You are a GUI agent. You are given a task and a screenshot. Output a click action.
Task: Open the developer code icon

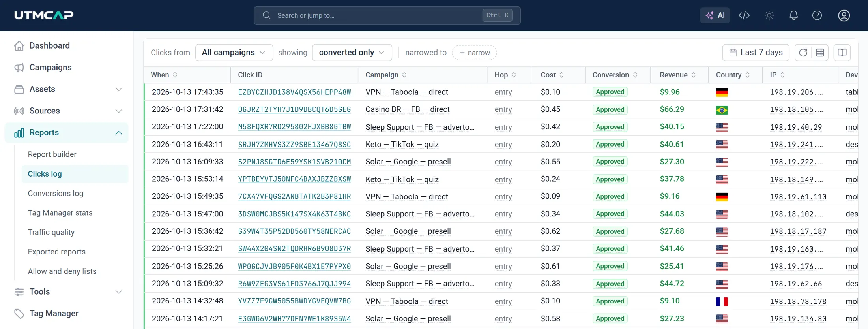[744, 15]
